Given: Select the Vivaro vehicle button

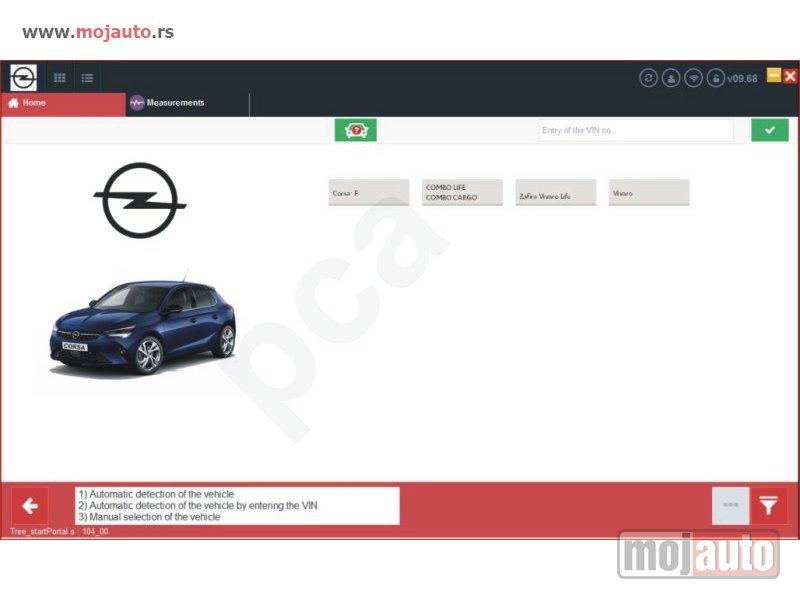Looking at the screenshot, I should (649, 192).
